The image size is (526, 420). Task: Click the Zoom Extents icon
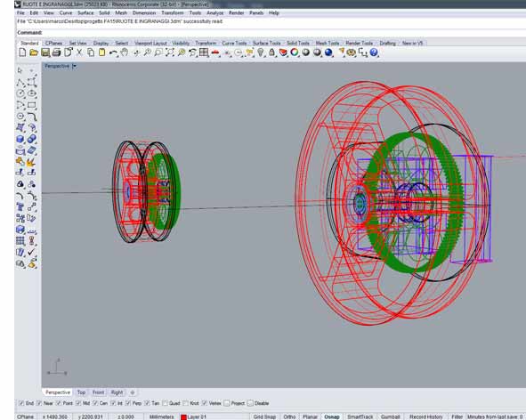click(x=170, y=52)
